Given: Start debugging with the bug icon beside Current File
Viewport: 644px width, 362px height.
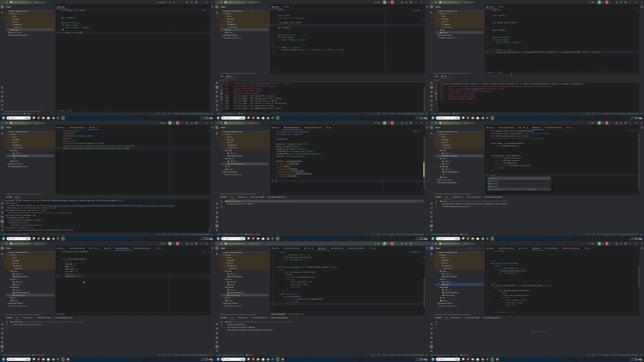Looking at the screenshot, I should [174, 2].
